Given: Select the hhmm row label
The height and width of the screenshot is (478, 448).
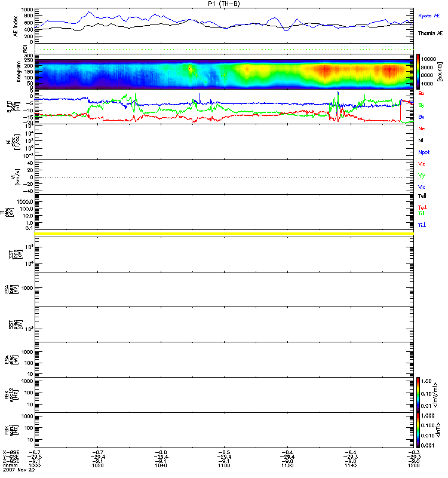Looking at the screenshot, I should point(10,465).
